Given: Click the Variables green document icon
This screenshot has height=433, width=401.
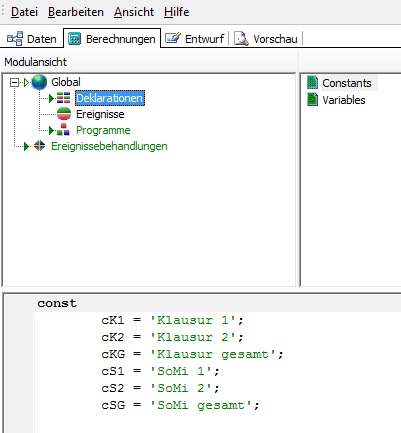Looking at the screenshot, I should (x=312, y=99).
